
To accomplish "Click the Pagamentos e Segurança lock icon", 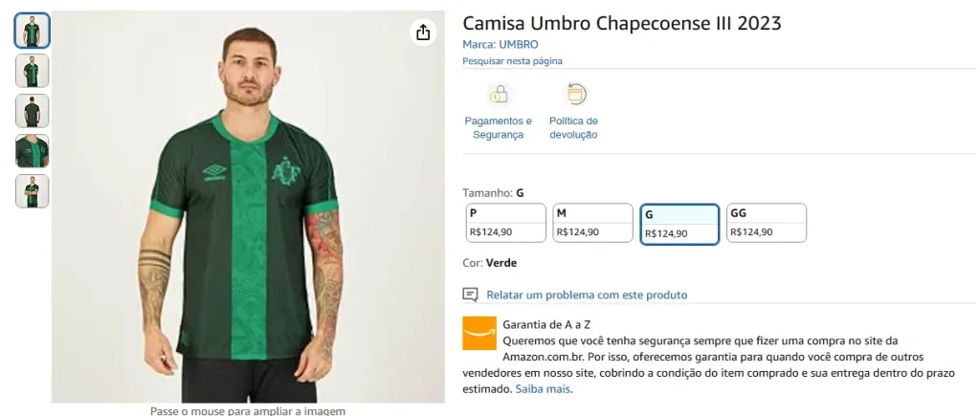I will pyautogui.click(x=498, y=94).
